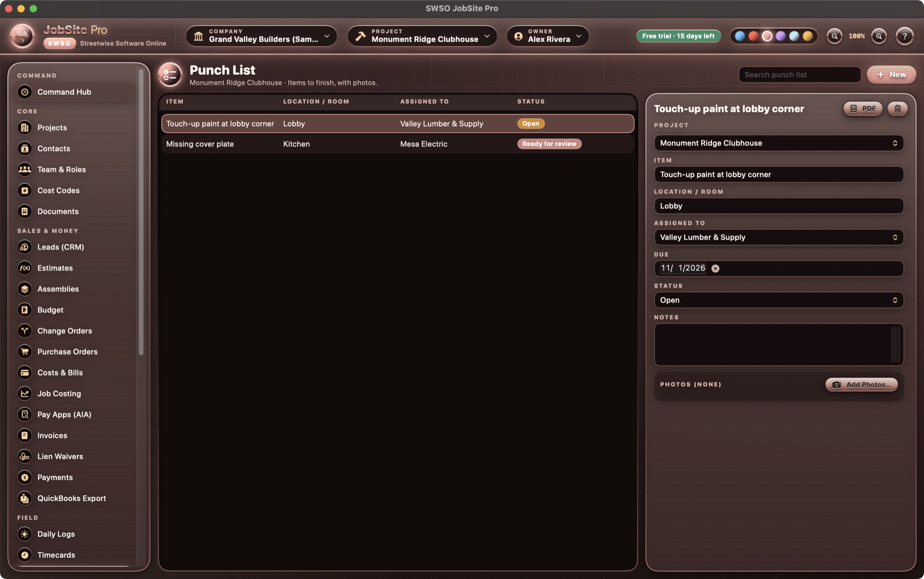Click the Notes text area
924x579 pixels.
point(778,345)
